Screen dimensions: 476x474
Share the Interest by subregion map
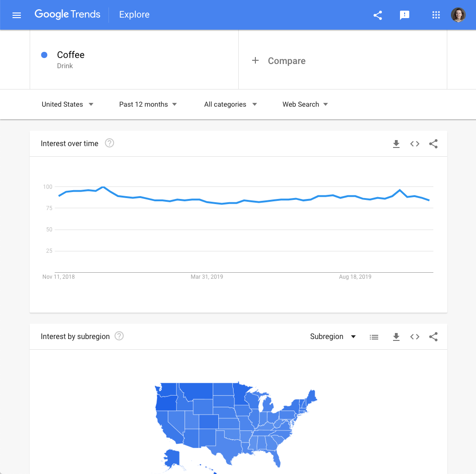[x=433, y=337]
